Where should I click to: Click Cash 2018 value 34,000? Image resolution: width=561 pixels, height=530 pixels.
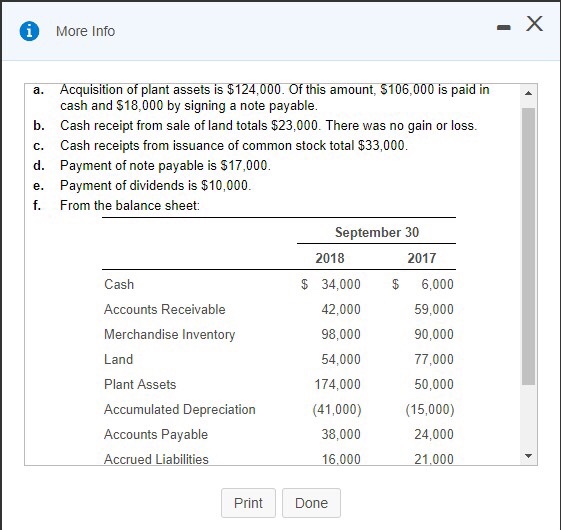(341, 285)
